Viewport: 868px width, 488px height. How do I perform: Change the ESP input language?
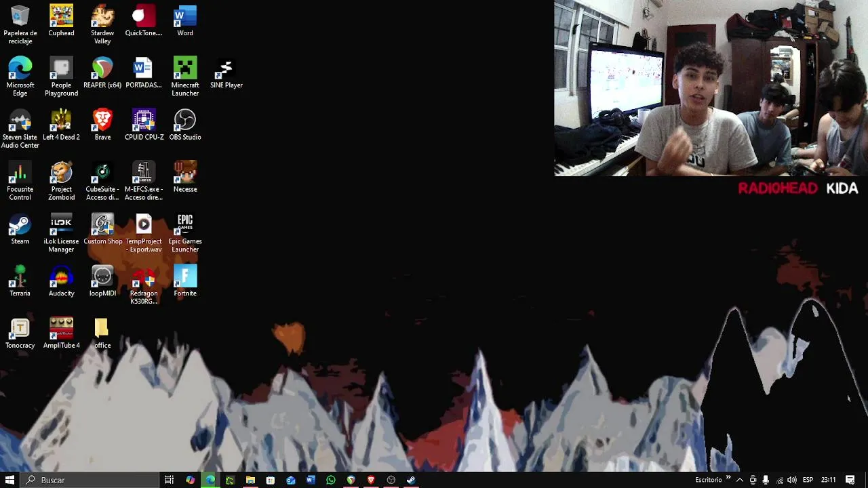[808, 480]
